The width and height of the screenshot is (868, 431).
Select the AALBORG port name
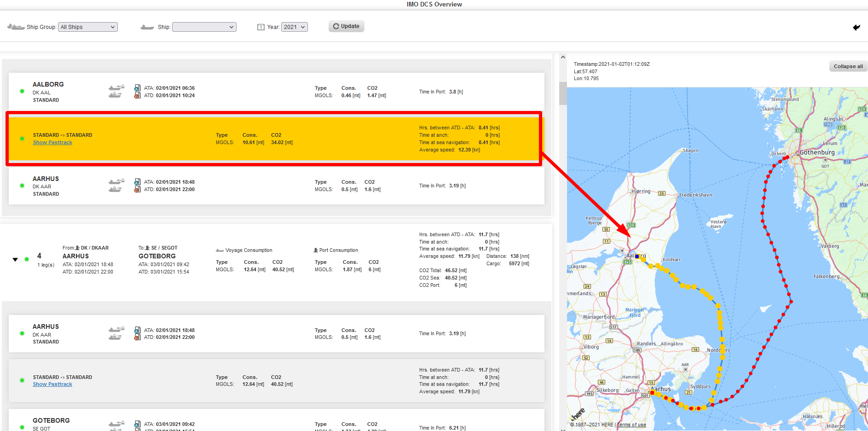pos(48,84)
